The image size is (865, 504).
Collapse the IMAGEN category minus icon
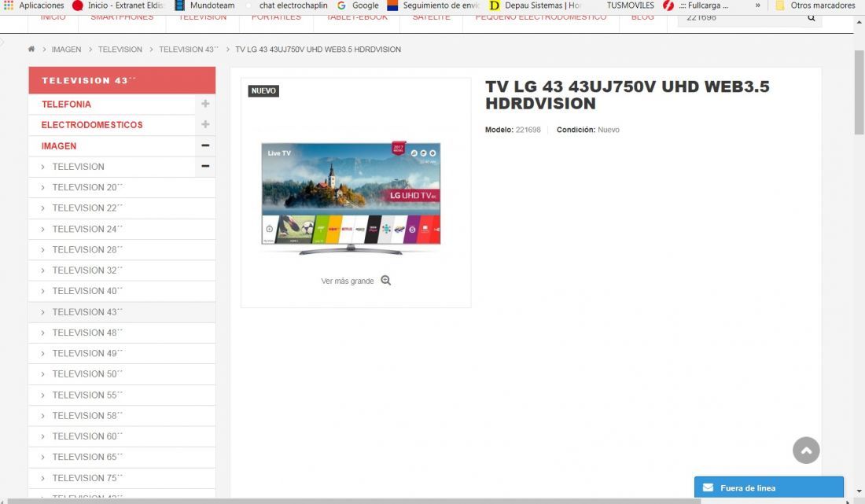(205, 145)
